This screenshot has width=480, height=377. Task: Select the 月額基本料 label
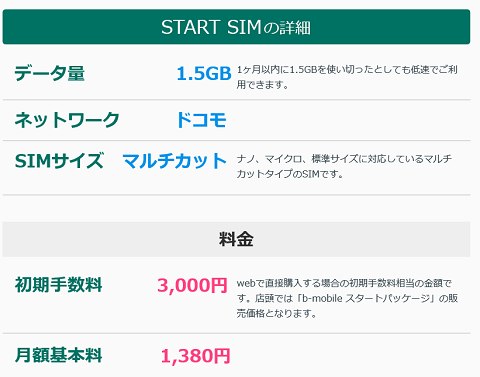click(x=58, y=355)
